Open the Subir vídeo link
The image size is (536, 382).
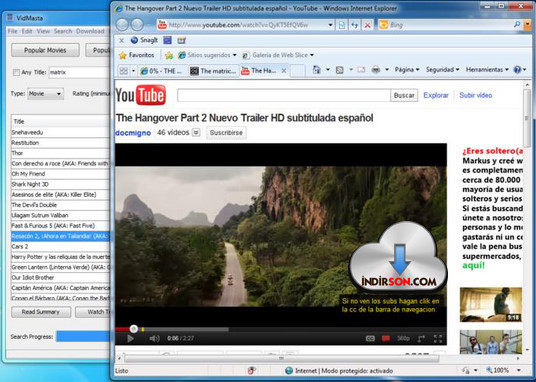[x=475, y=95]
